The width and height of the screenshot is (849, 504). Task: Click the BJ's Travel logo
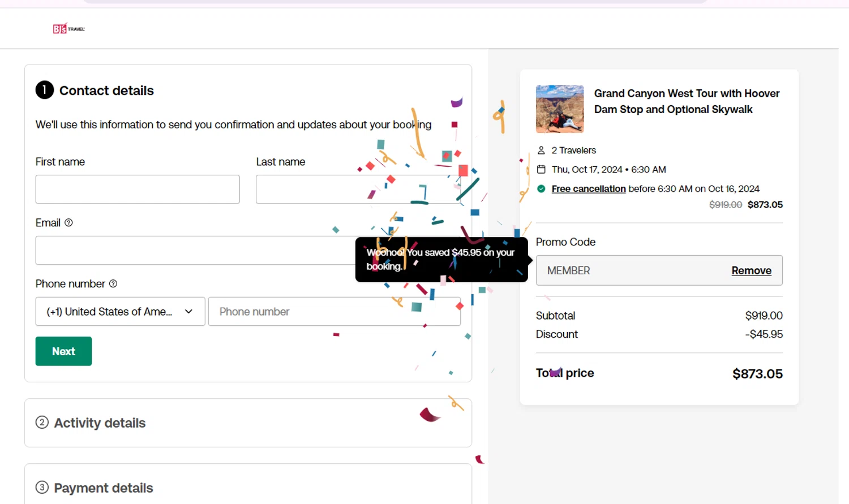pyautogui.click(x=68, y=29)
